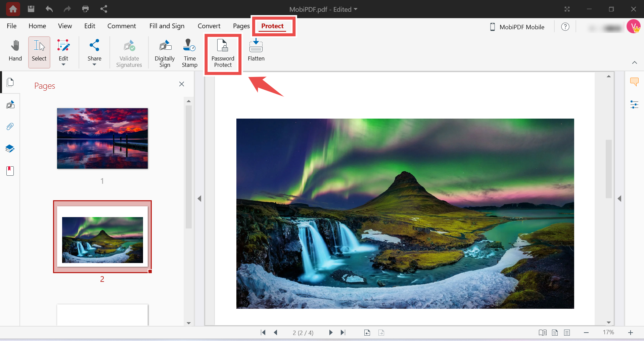
Task: Open Layers panel in left sidebar
Action: (10, 148)
